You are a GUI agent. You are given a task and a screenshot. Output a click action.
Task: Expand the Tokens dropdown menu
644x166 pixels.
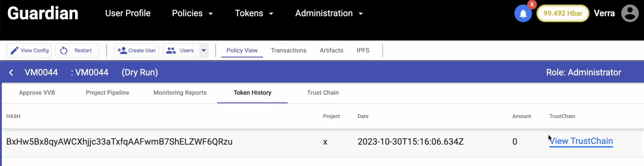[x=254, y=14]
